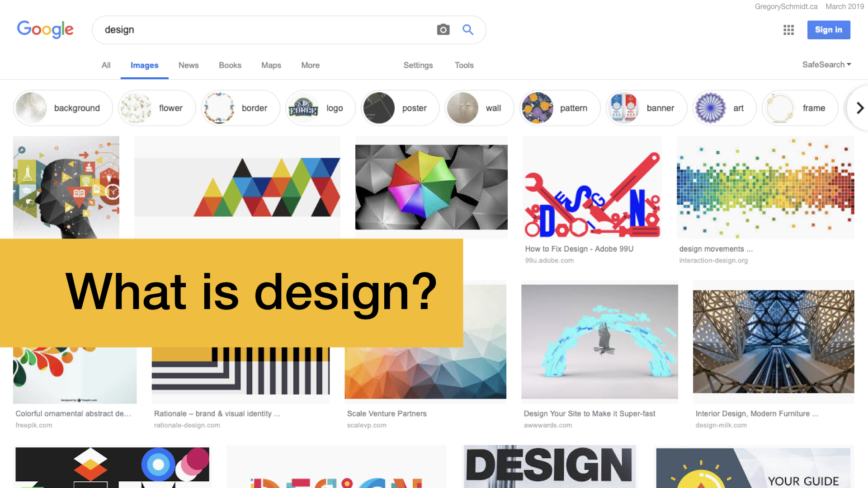The image size is (868, 488).
Task: Click the blue magnifying glass search icon
Action: coord(468,30)
